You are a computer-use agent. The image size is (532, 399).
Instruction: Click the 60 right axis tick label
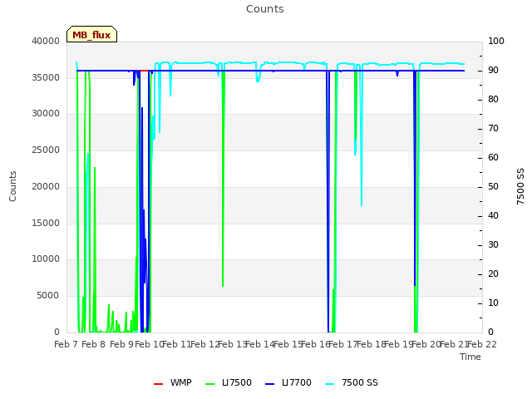tap(493, 157)
